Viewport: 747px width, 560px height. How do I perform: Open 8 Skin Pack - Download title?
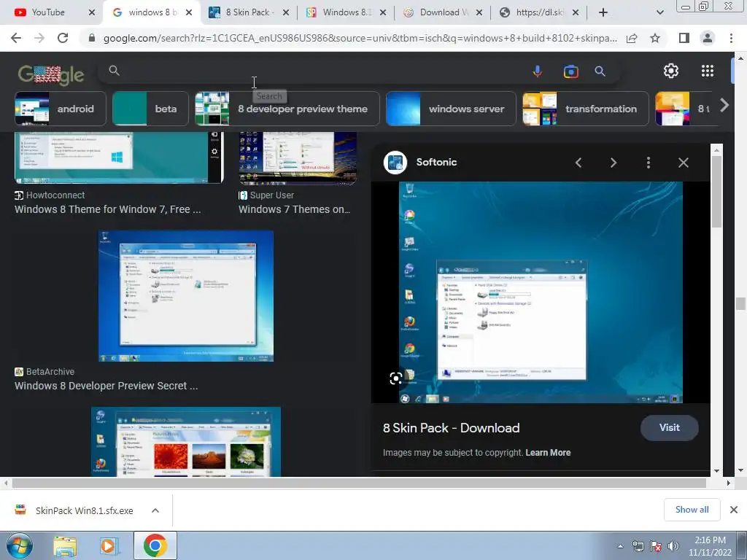point(451,428)
